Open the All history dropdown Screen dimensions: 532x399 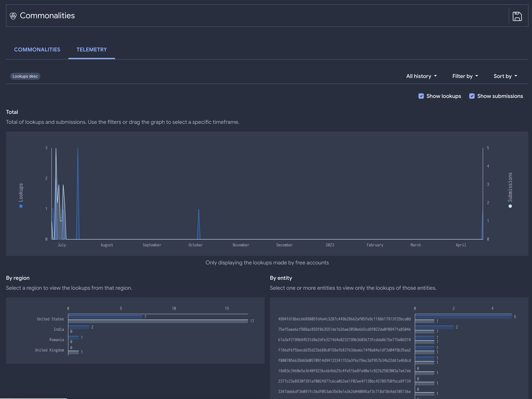[421, 76]
